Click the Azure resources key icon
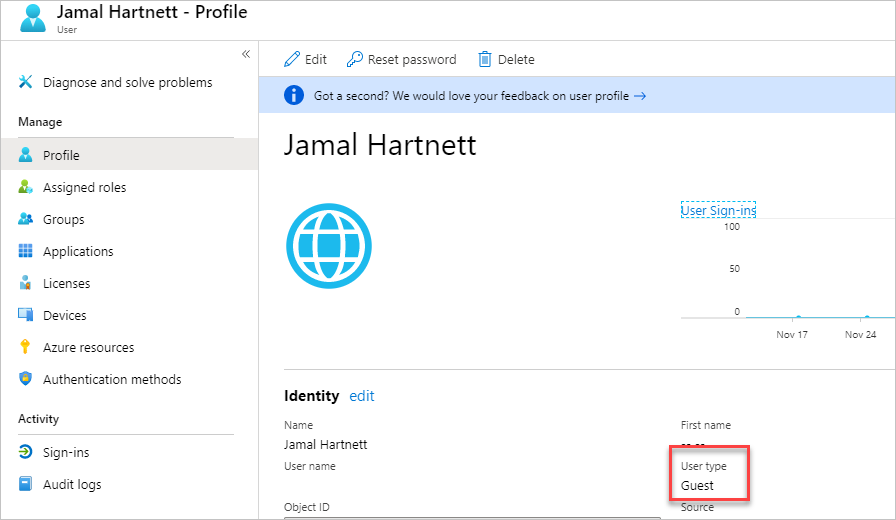This screenshot has width=896, height=520. [26, 347]
